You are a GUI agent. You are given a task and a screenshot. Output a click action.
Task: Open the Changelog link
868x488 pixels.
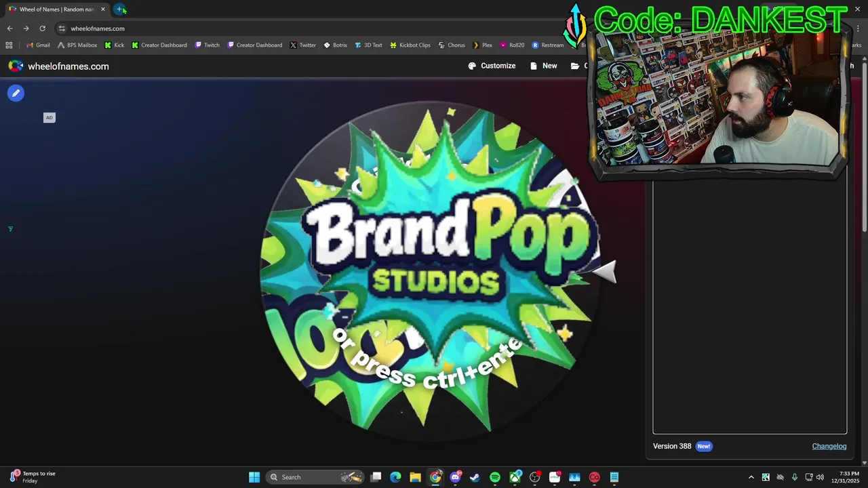(829, 446)
